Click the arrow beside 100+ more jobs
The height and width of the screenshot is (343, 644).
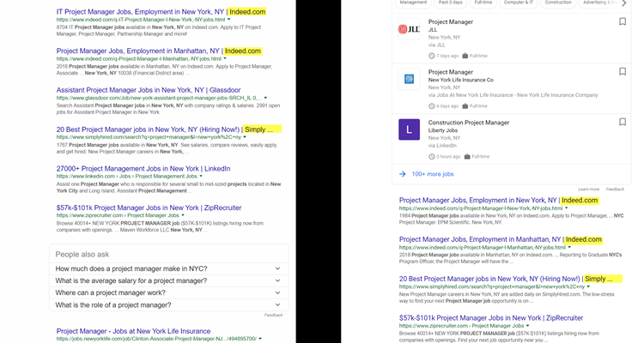pos(403,174)
